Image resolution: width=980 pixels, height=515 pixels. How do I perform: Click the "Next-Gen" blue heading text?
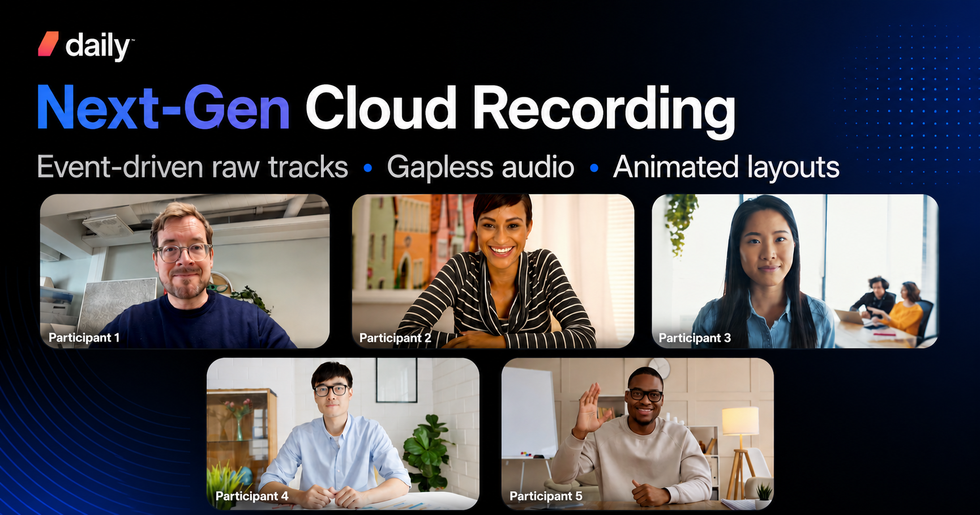click(x=164, y=108)
